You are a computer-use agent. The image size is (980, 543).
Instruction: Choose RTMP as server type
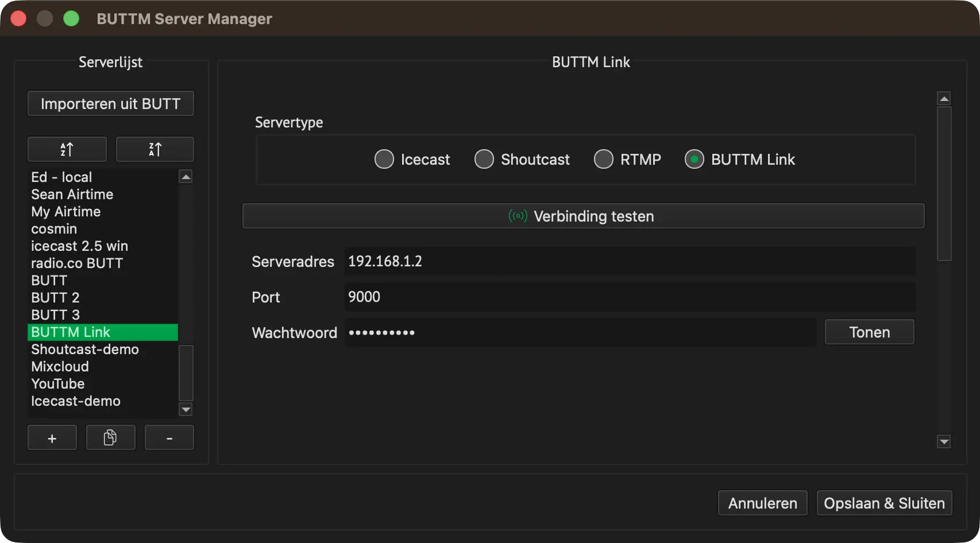603,159
